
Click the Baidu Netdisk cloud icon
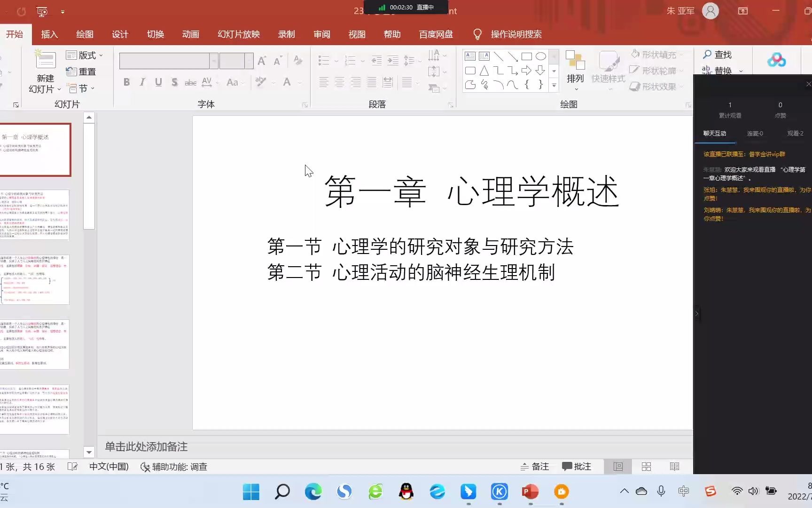[x=776, y=60]
